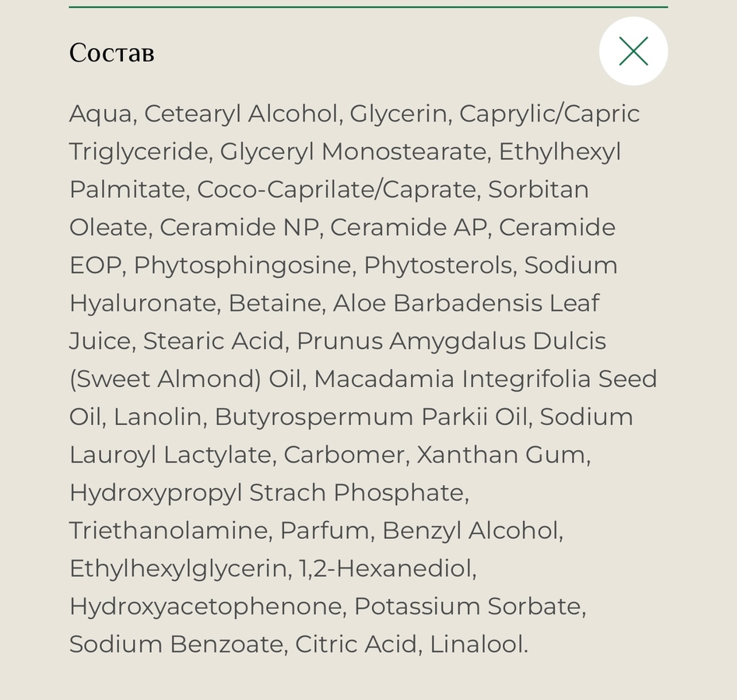Close the Состав ingredients panel
Screen dimensions: 737x700
[x=633, y=51]
